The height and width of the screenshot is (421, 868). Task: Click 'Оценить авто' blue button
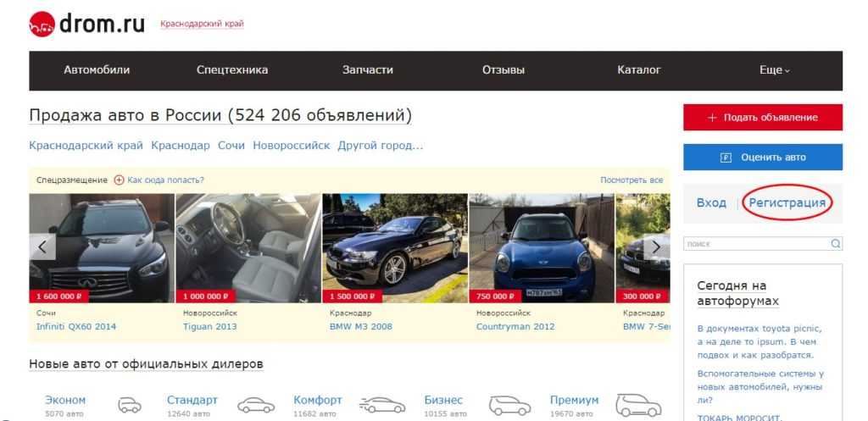[x=763, y=157]
